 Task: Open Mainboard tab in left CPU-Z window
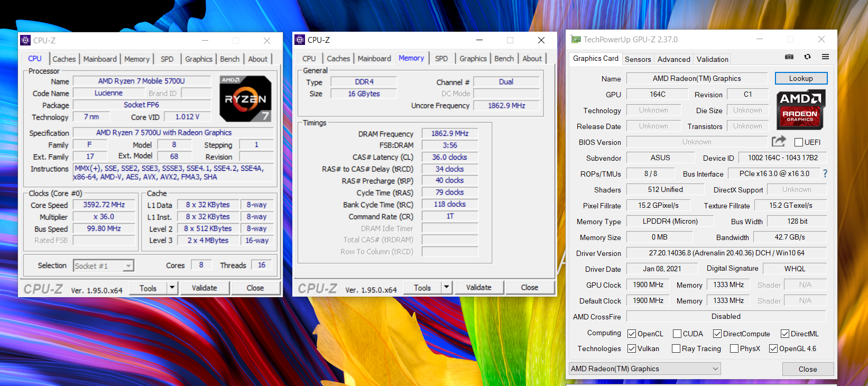[x=100, y=59]
